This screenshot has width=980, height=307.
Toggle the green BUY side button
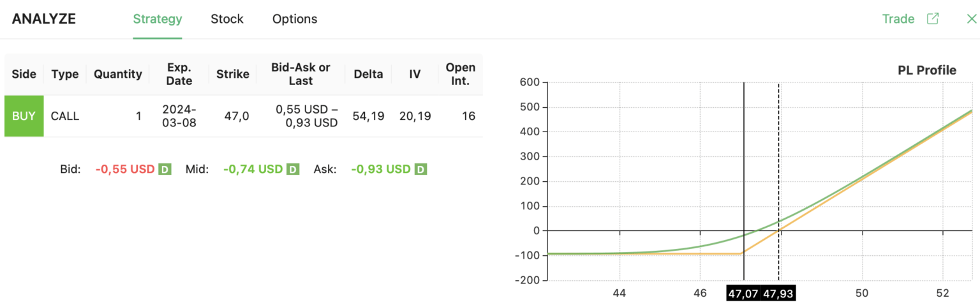[24, 116]
